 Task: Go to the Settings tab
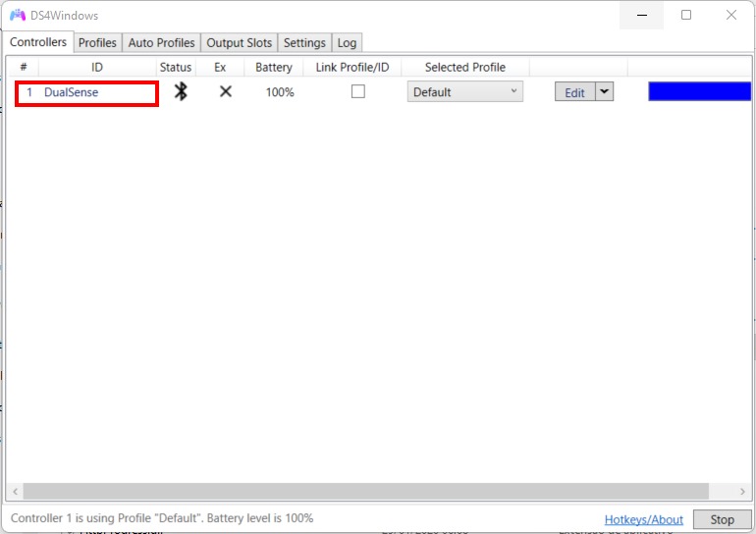point(304,43)
